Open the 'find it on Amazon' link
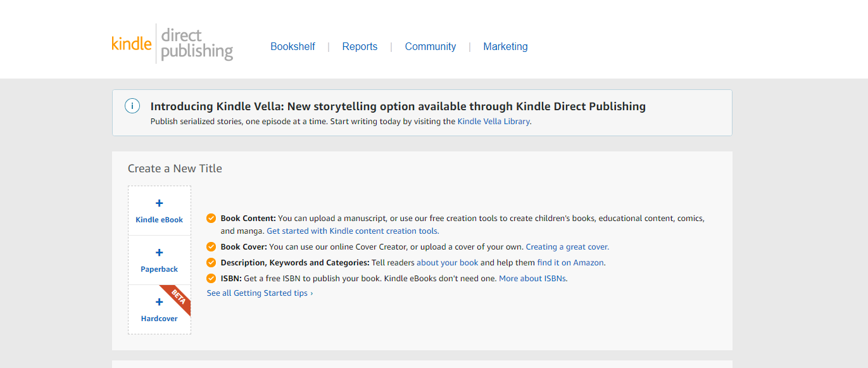Screen dimensions: 868x368 570,263
